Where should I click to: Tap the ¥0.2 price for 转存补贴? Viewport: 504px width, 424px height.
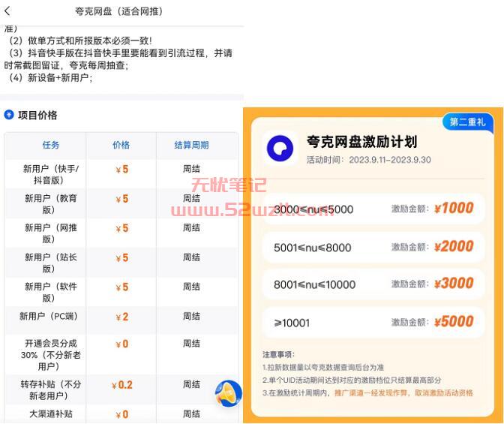pyautogui.click(x=121, y=385)
